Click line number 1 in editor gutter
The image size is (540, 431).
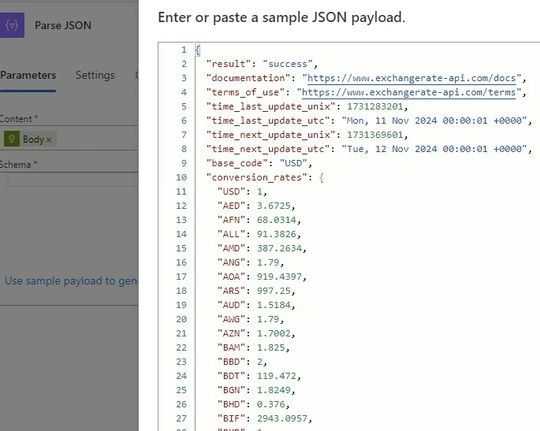pyautogui.click(x=184, y=50)
